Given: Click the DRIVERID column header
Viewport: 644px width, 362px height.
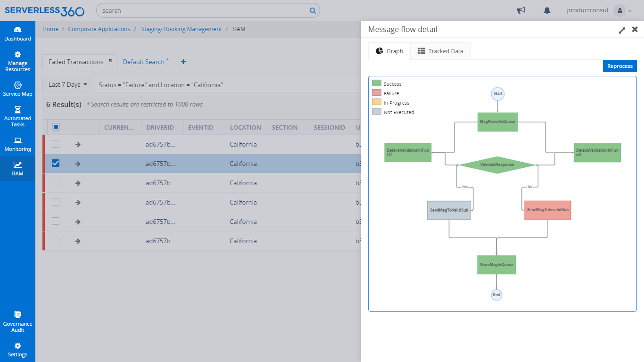Looking at the screenshot, I should 160,127.
